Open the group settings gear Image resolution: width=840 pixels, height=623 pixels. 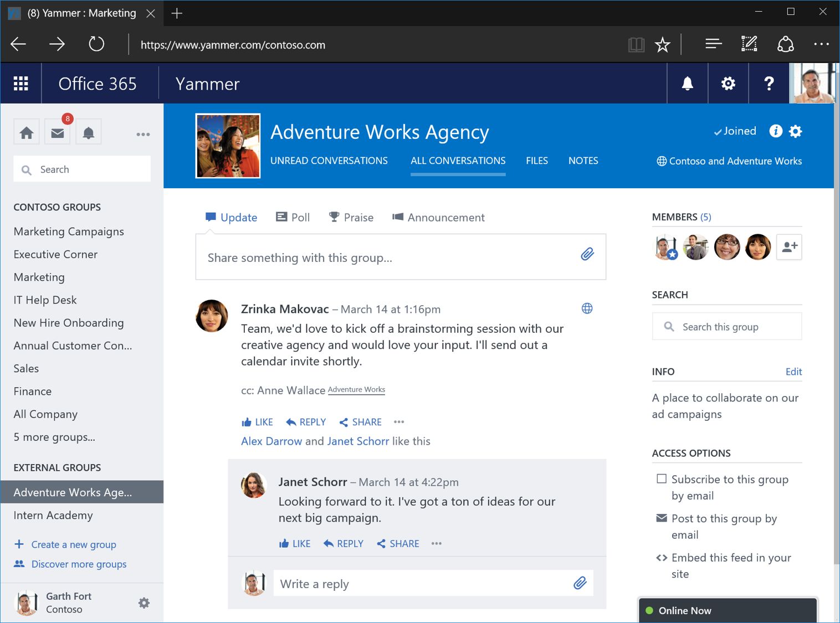tap(795, 131)
